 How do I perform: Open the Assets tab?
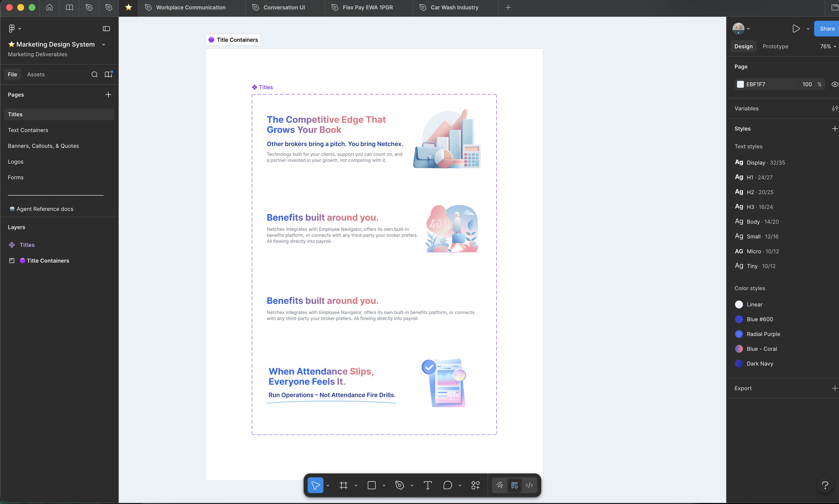36,74
